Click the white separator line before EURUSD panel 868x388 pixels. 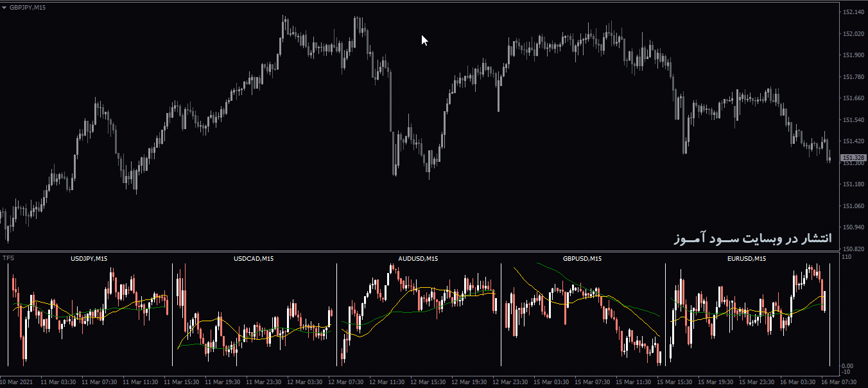[666, 315]
